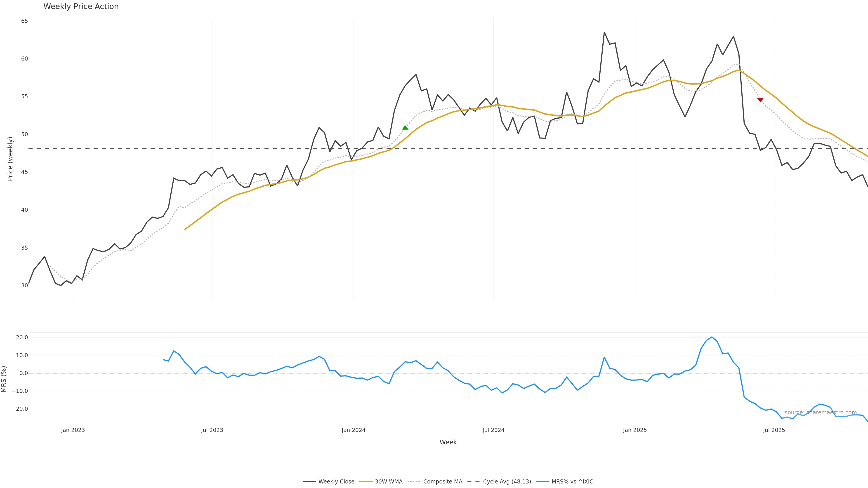This screenshot has height=488, width=868.
Task: Toggle the Weekly Close legend label
Action: pyautogui.click(x=336, y=482)
